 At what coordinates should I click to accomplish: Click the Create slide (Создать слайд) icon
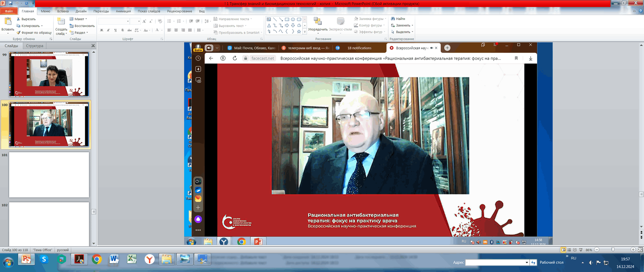coord(61,22)
